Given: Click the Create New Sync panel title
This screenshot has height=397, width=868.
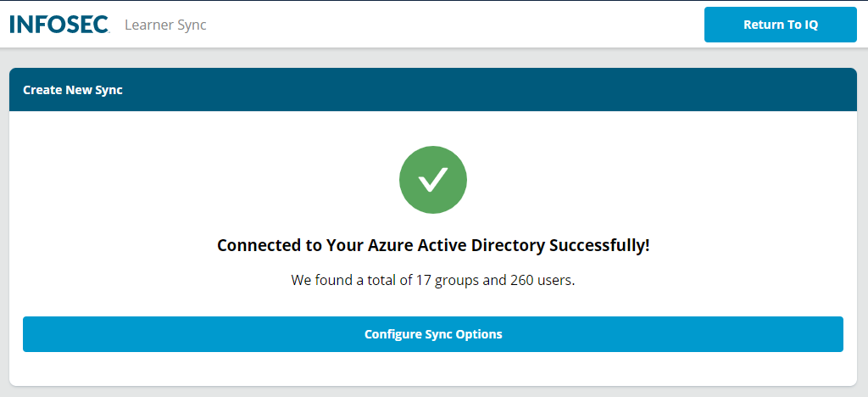Looking at the screenshot, I should coord(73,90).
